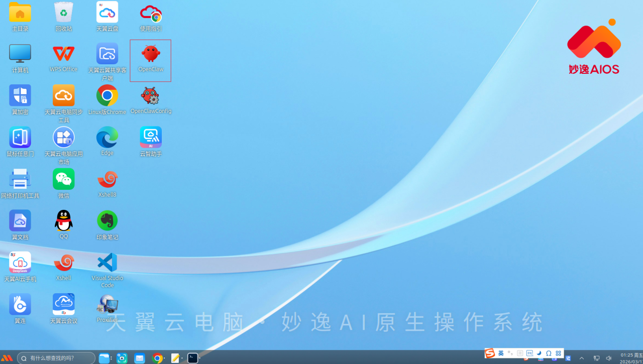Open the terminal from the taskbar
Screen dimensions: 643x364
[192, 358]
